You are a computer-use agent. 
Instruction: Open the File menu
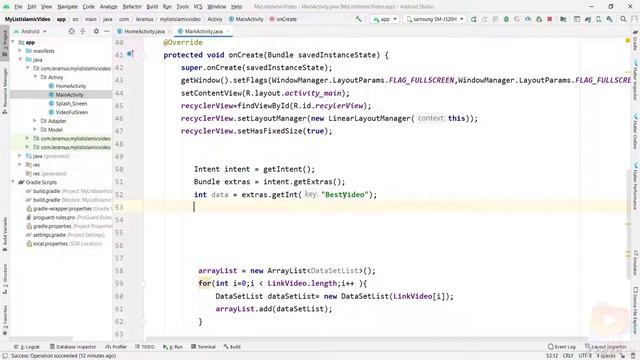pos(18,7)
